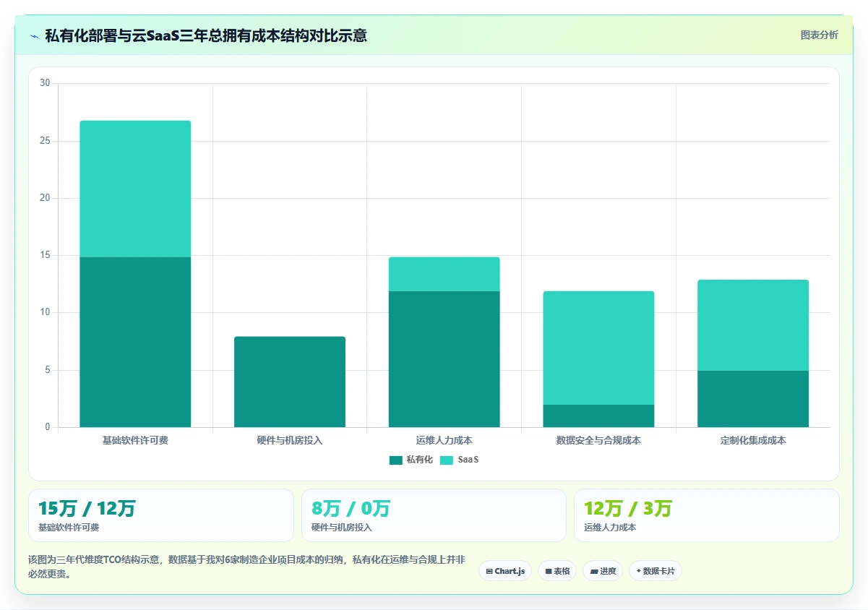Click the axis label 基础软件许可费
The width and height of the screenshot is (868, 610).
[x=135, y=440]
